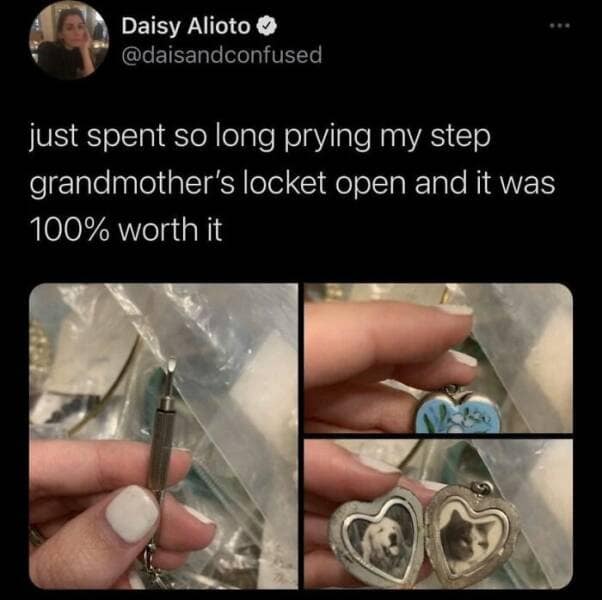Click the screwdriver's knurled metal handle
The image size is (602, 600).
point(161,447)
